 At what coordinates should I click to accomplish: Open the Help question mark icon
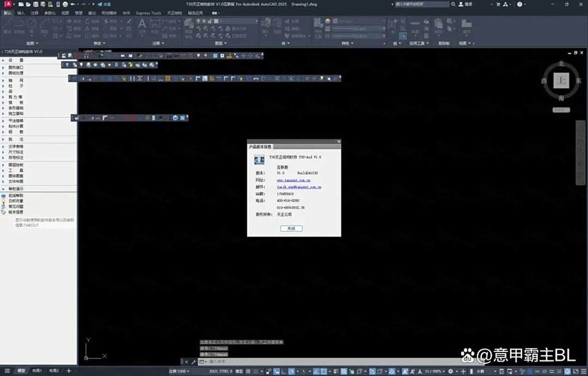coord(519,4)
